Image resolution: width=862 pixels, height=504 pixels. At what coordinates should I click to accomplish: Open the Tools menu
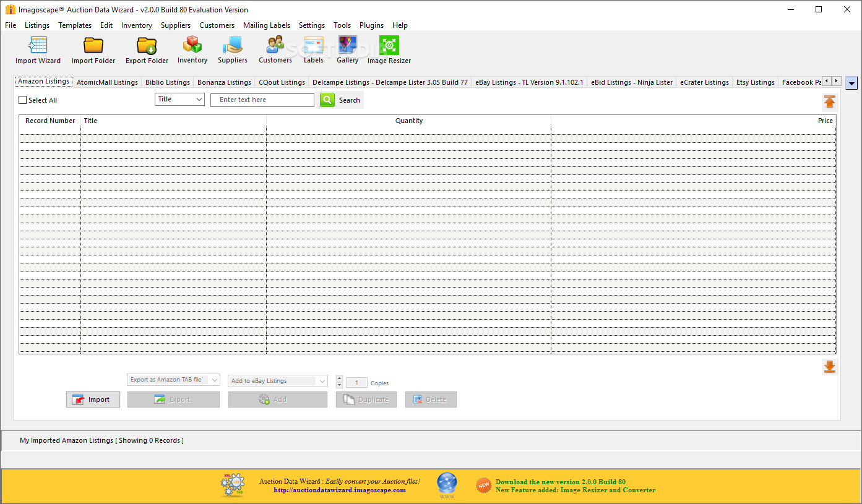pyautogui.click(x=342, y=25)
